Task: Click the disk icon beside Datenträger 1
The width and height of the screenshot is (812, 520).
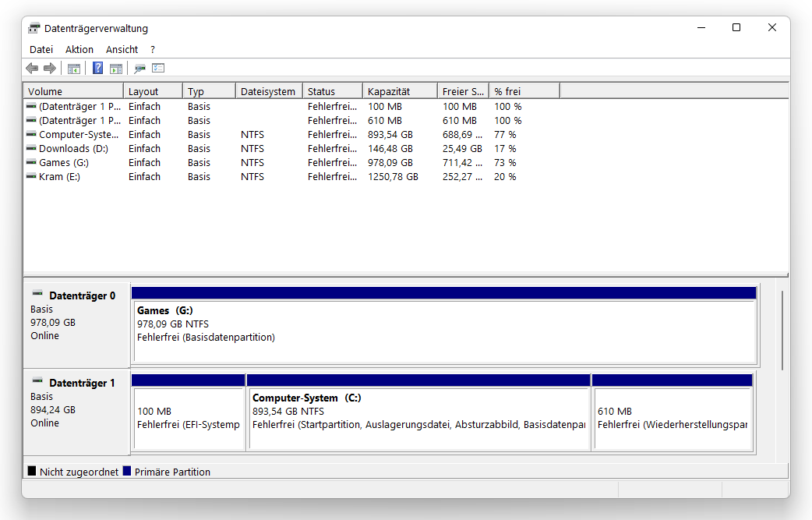Action: (37, 381)
